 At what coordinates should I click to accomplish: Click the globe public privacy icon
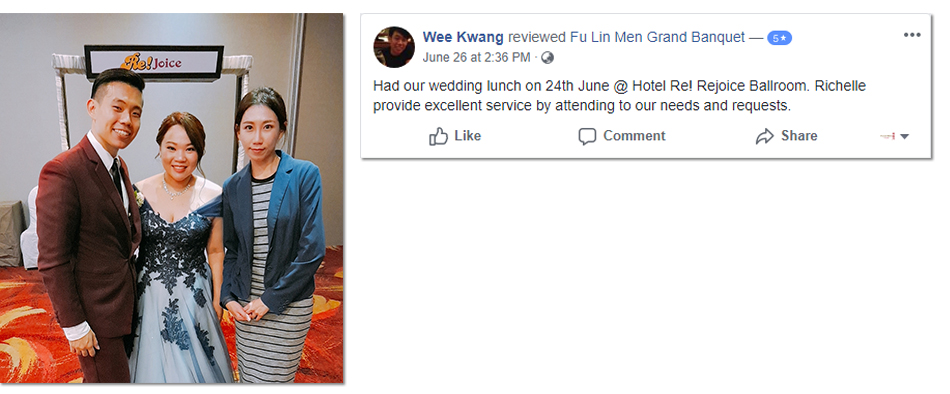(547, 58)
